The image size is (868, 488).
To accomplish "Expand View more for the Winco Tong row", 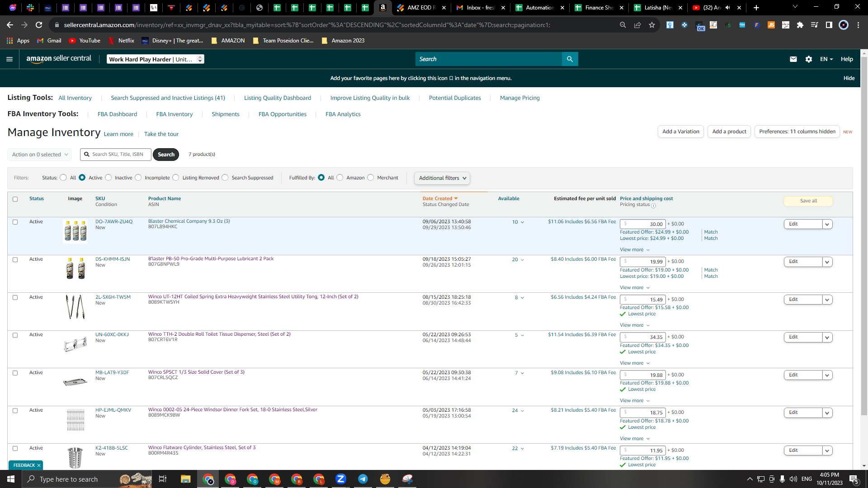I will point(635,325).
